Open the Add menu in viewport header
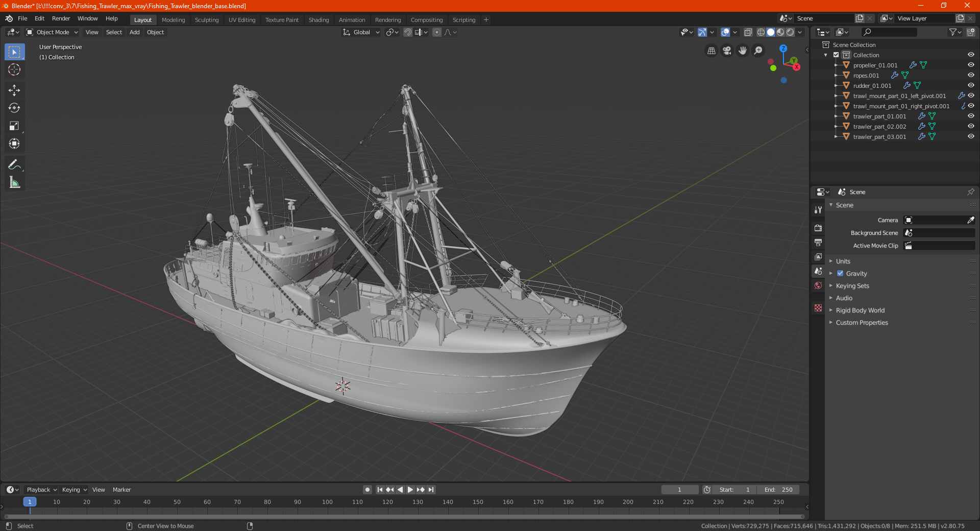Screen dimensions: 980x531 click(134, 32)
